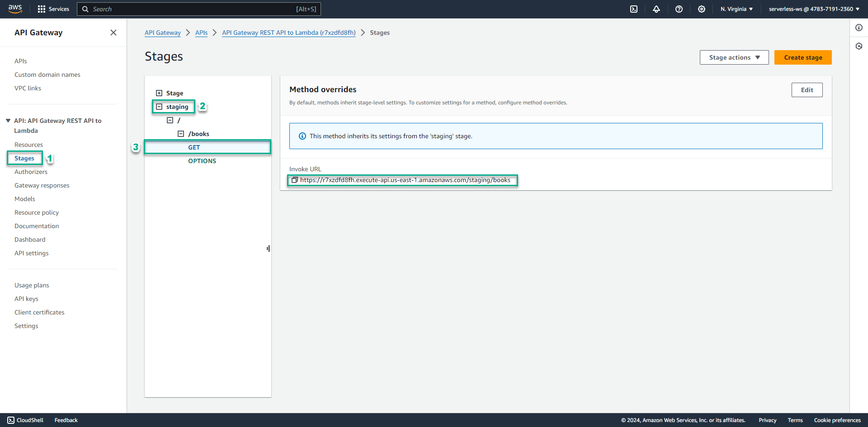Select the OPTIONS method in the tree
This screenshot has width=868, height=427.
[202, 161]
